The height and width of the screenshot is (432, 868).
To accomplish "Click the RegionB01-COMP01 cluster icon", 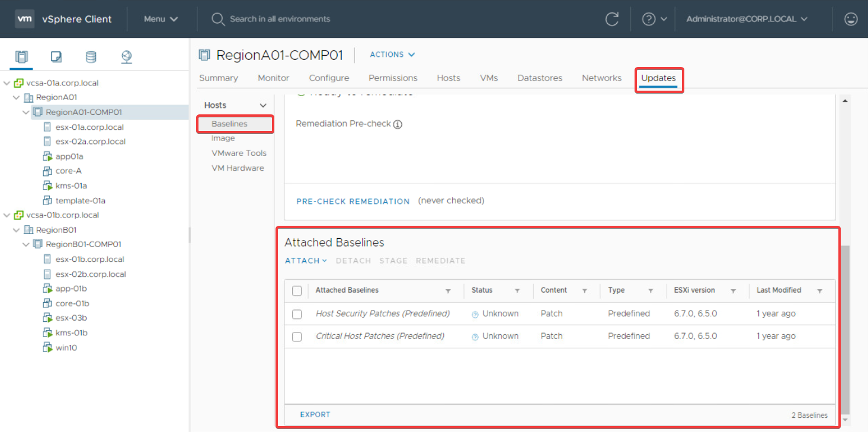I will point(38,244).
